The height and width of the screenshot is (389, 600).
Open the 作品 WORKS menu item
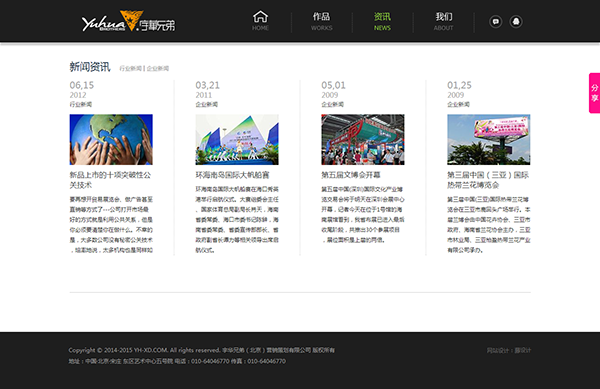321,21
